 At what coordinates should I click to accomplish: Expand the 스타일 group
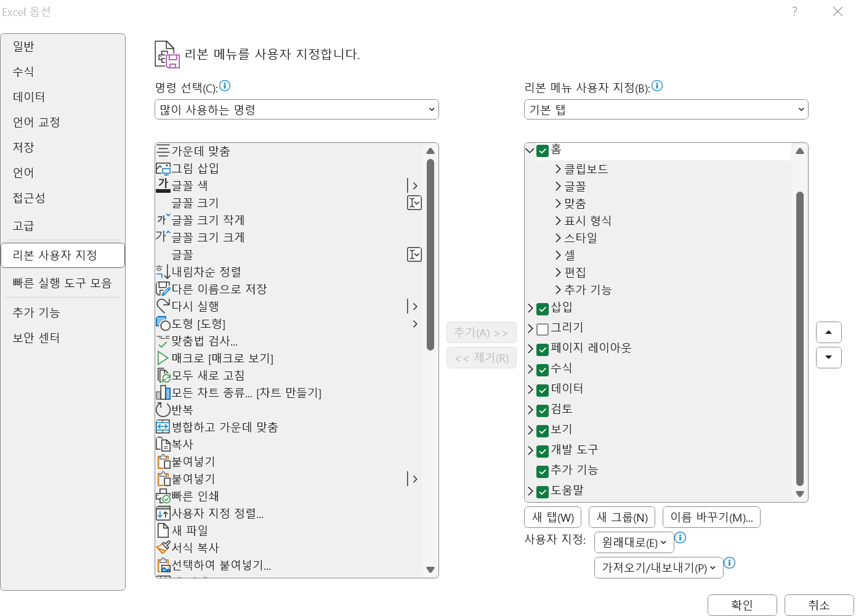[558, 237]
